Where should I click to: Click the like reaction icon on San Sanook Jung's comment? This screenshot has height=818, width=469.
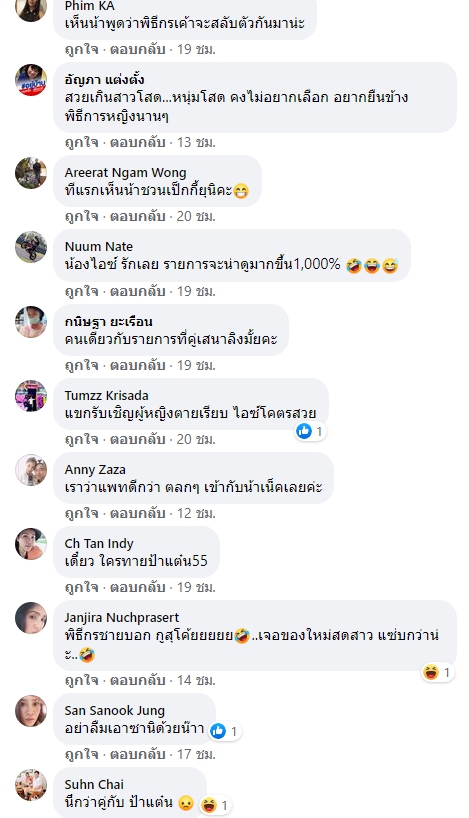tap(218, 731)
